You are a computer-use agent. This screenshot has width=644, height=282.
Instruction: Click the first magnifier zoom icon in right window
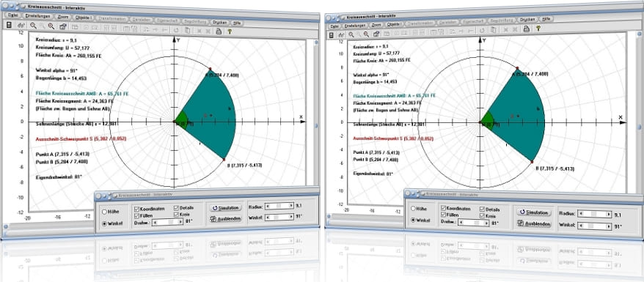pos(351,35)
